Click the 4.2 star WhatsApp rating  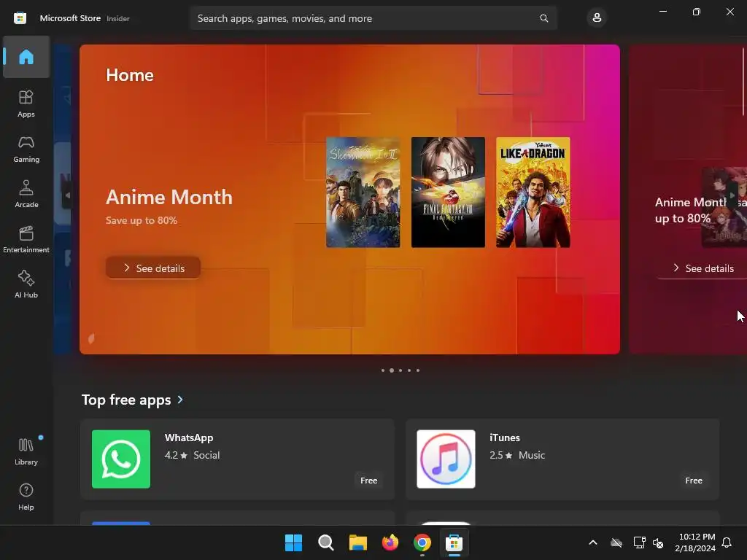pos(176,455)
